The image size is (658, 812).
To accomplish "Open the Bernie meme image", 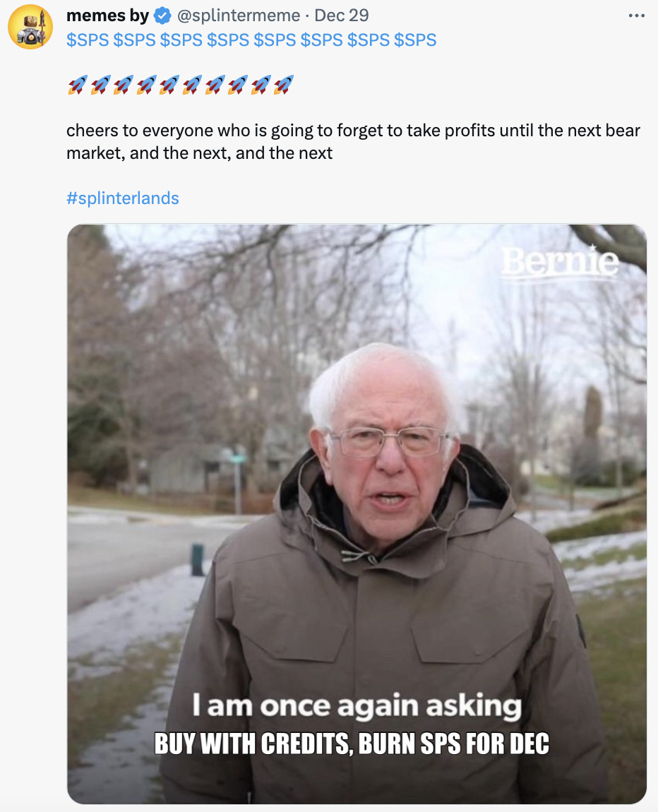I will point(357,513).
